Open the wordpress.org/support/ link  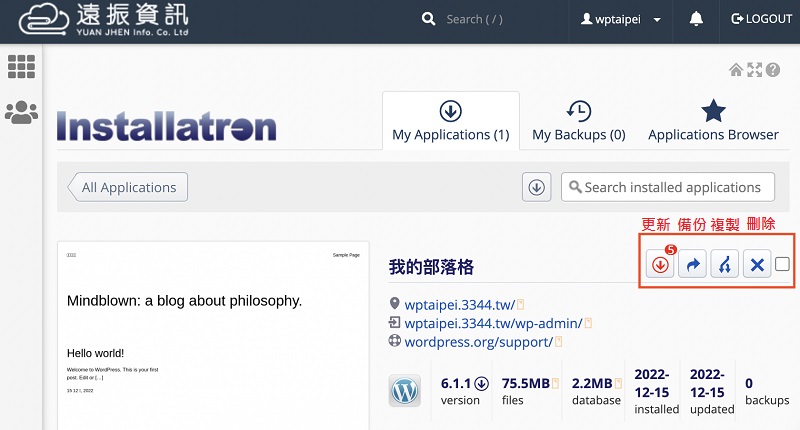pyautogui.click(x=479, y=342)
